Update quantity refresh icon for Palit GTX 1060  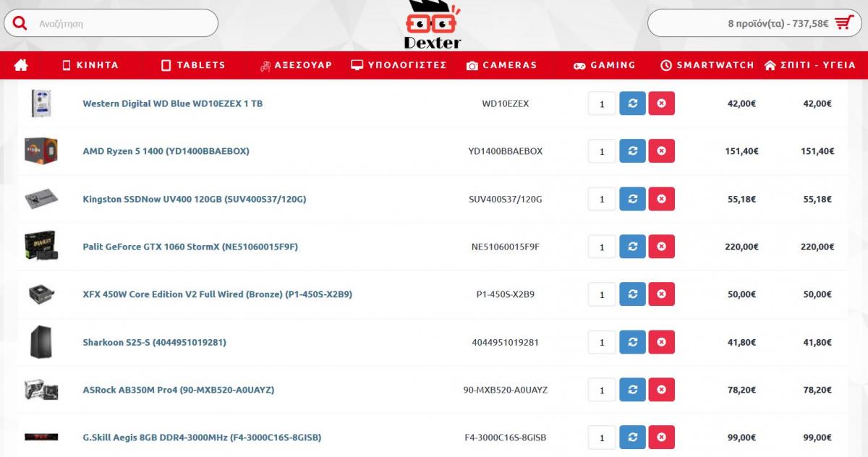point(632,247)
